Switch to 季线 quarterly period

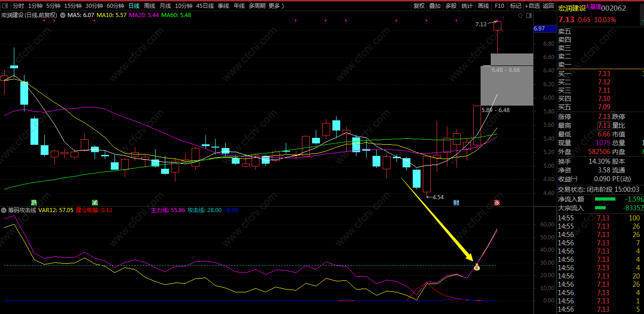pyautogui.click(x=223, y=6)
